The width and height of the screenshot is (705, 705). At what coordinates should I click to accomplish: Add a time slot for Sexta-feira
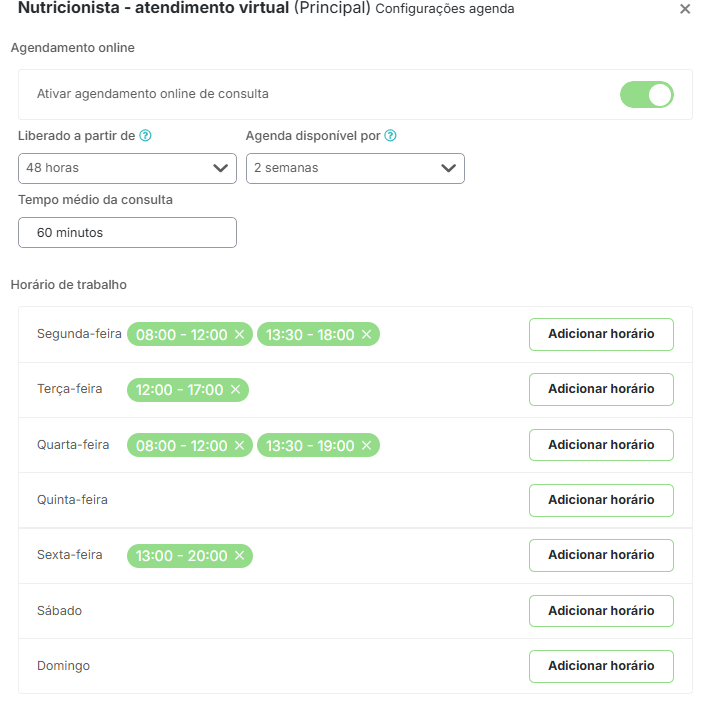[601, 555]
